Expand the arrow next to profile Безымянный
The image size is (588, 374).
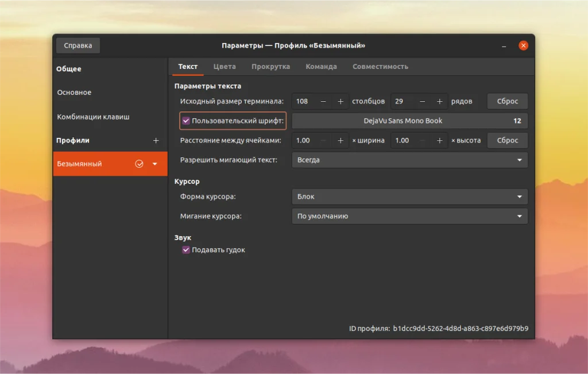pyautogui.click(x=154, y=164)
